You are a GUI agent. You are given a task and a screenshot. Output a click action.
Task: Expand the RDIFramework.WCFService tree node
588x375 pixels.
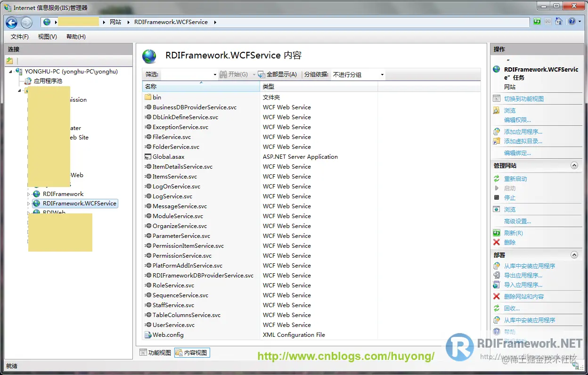click(x=29, y=204)
